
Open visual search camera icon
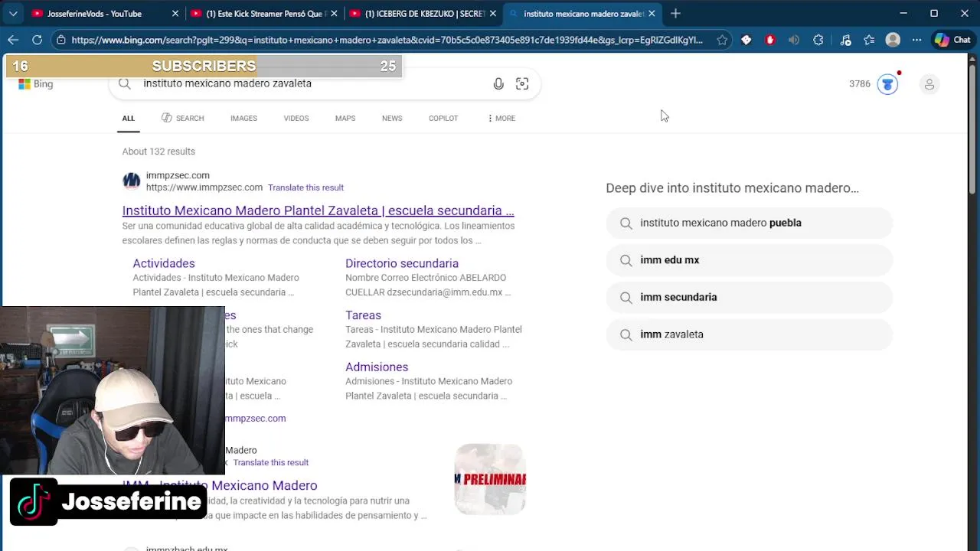[x=522, y=84]
